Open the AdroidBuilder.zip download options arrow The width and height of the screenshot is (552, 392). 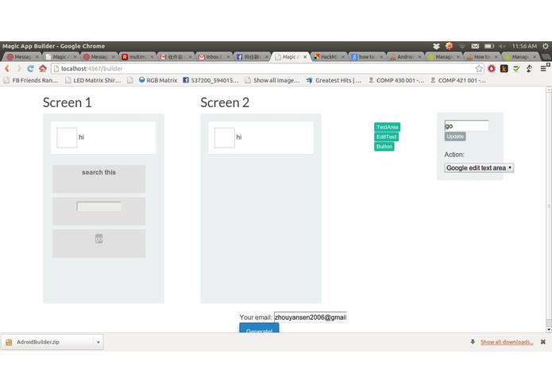(x=98, y=342)
